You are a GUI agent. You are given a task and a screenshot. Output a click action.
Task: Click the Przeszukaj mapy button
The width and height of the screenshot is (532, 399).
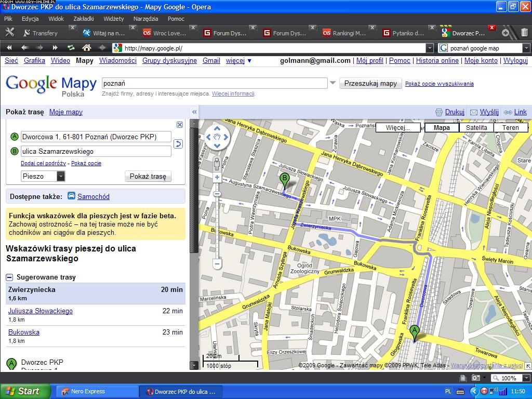pos(370,84)
